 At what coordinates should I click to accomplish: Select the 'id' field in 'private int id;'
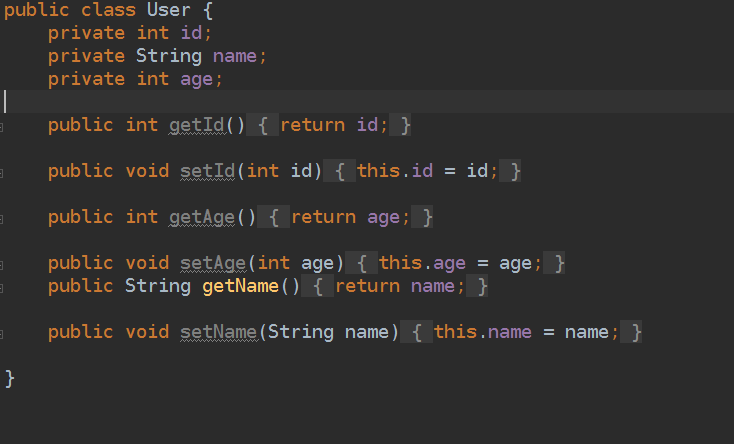[191, 33]
